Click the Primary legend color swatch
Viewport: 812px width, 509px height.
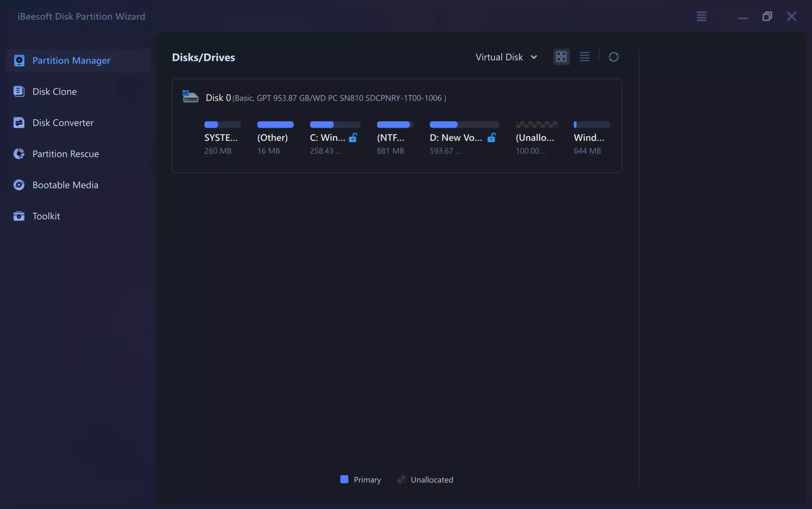[344, 479]
